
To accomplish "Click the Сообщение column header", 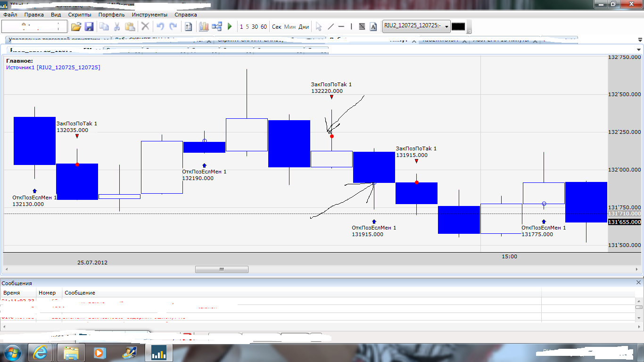I will pos(80,293).
